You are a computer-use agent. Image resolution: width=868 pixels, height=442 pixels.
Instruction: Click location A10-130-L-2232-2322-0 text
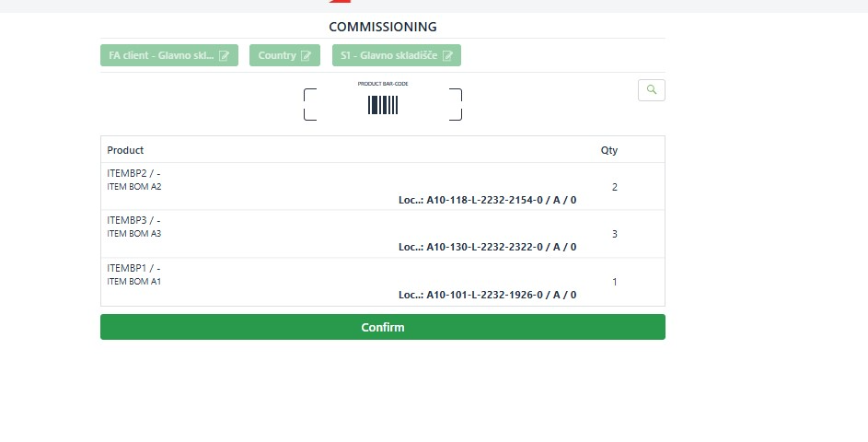point(487,247)
